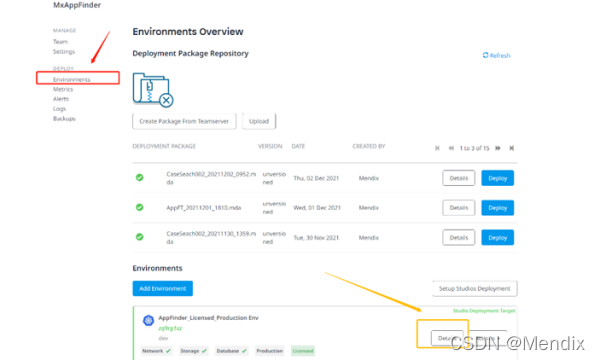The image size is (600, 360).
Task: Click green check icon for CaseSeach002_20211202_0952 package
Action: (x=140, y=178)
